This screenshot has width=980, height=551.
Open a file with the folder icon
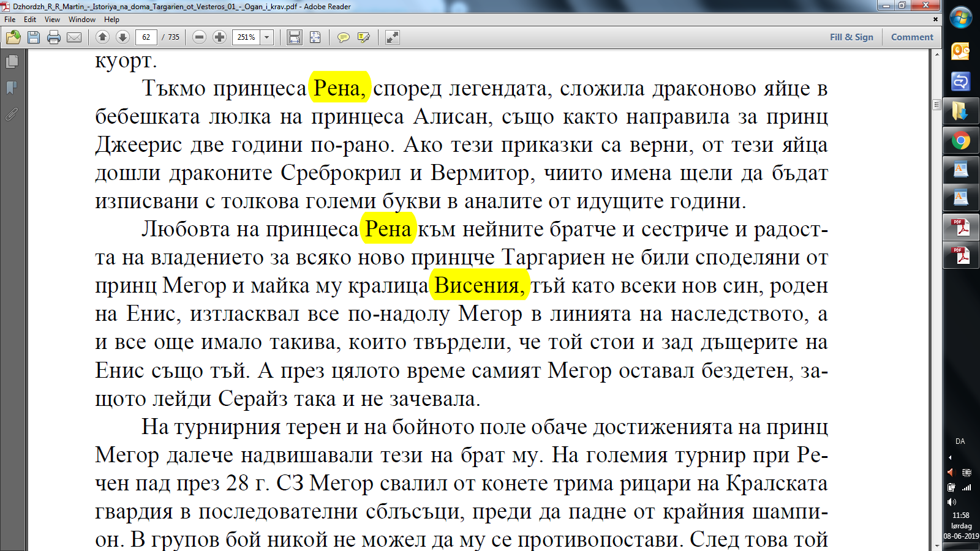click(x=13, y=37)
